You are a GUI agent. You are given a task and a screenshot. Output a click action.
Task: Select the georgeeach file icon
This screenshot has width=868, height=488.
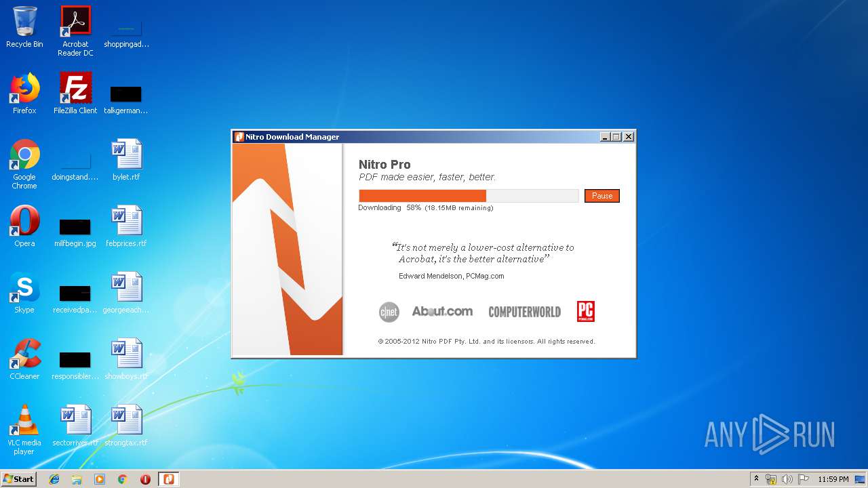coord(126,293)
